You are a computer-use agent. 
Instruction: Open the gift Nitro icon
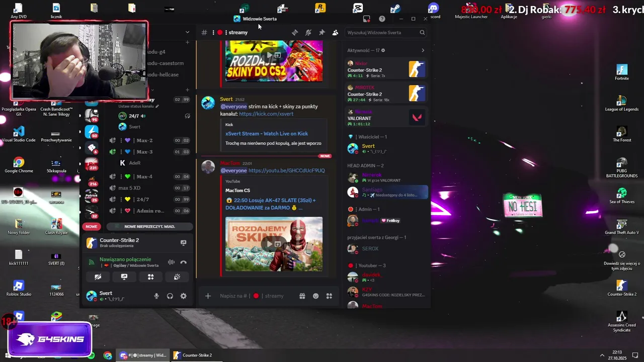(x=302, y=296)
